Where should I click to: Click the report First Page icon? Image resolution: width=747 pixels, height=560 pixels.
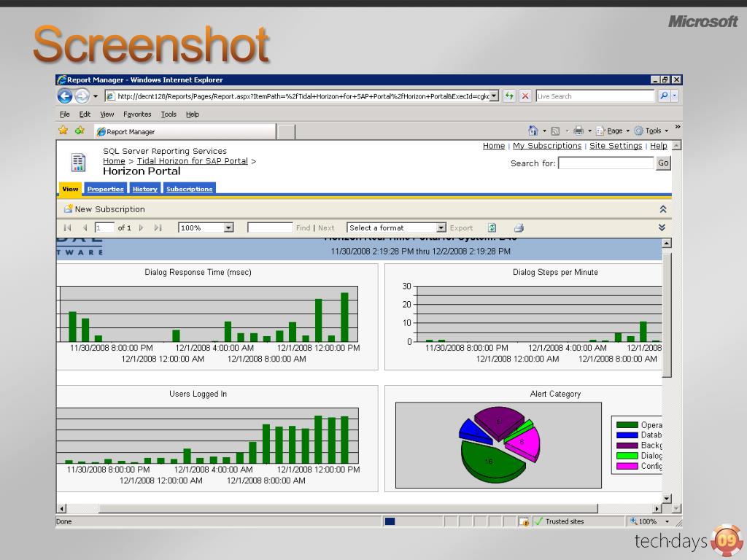click(67, 228)
